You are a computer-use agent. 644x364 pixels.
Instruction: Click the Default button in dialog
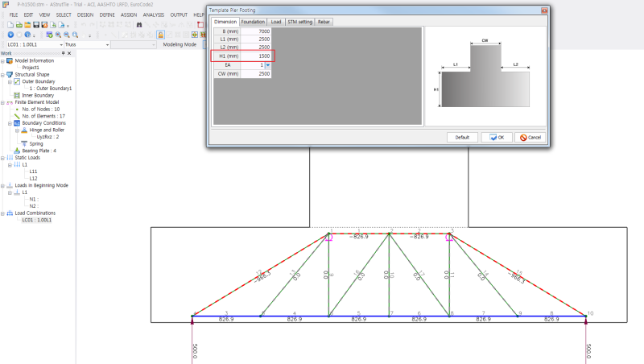click(462, 138)
